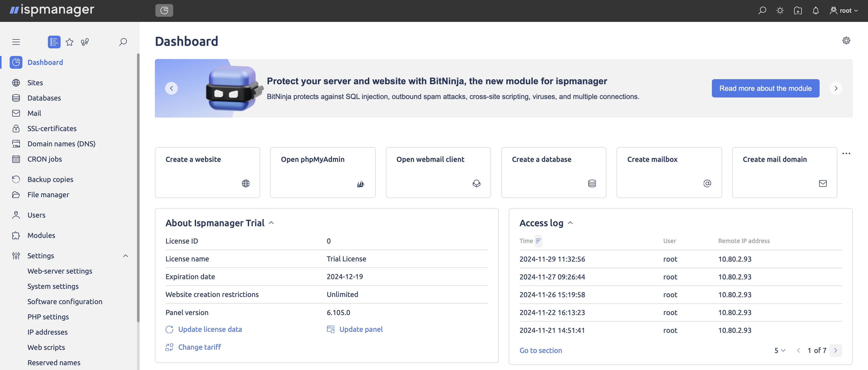Open the dashboard tab icon in header
This screenshot has width=868, height=370.
(x=164, y=10)
